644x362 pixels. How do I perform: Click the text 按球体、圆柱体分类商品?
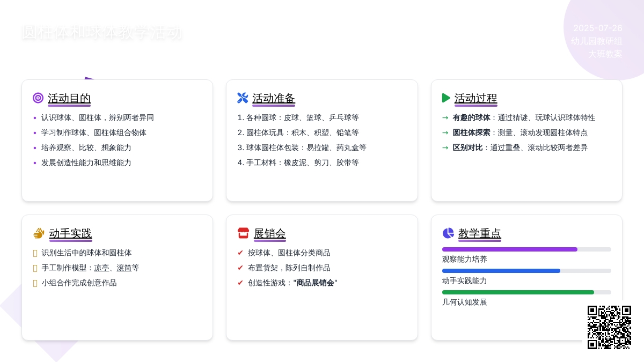pyautogui.click(x=289, y=253)
